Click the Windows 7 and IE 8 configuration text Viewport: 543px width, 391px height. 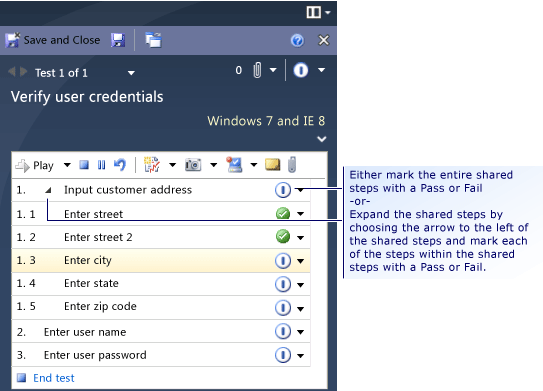[266, 121]
